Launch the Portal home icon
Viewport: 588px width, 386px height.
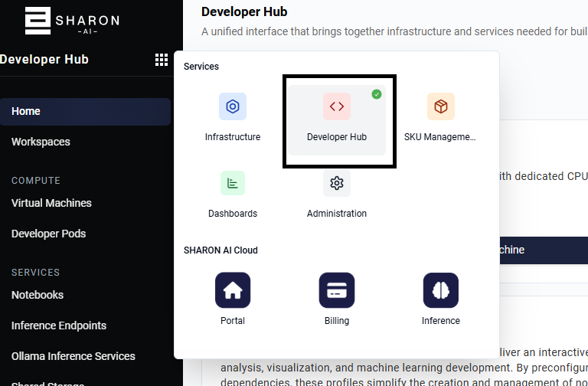[x=233, y=290]
